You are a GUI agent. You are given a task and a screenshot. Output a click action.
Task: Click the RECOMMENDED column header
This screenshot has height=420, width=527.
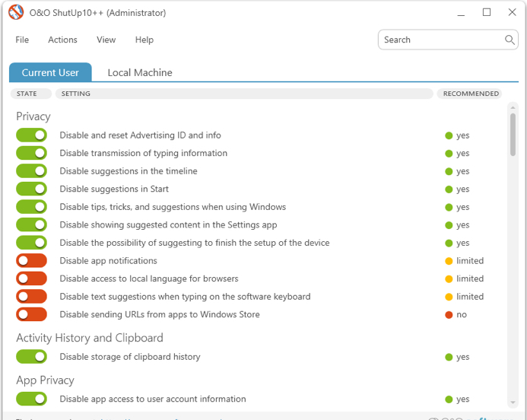pos(471,94)
